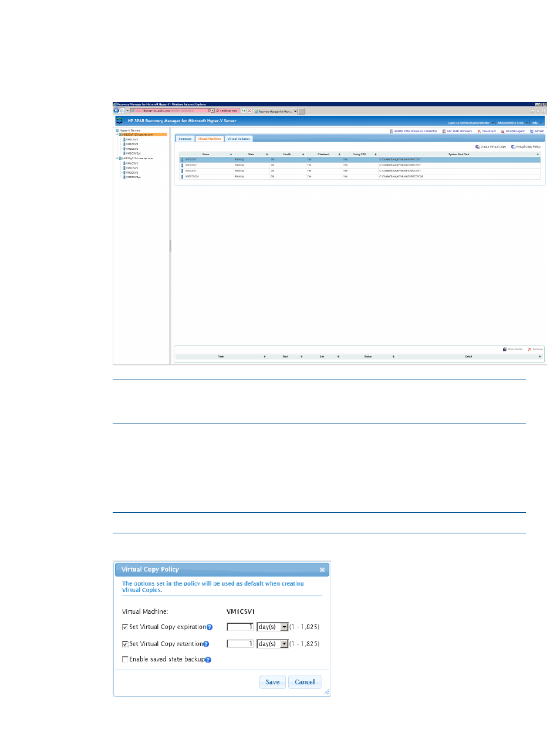Open the Administrative Tools dropdown menu
The width and height of the screenshot is (560, 746).
coord(512,123)
